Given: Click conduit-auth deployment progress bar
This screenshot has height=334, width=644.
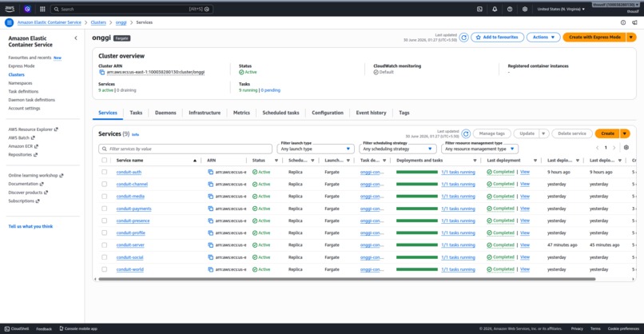Looking at the screenshot, I should click(x=417, y=172).
